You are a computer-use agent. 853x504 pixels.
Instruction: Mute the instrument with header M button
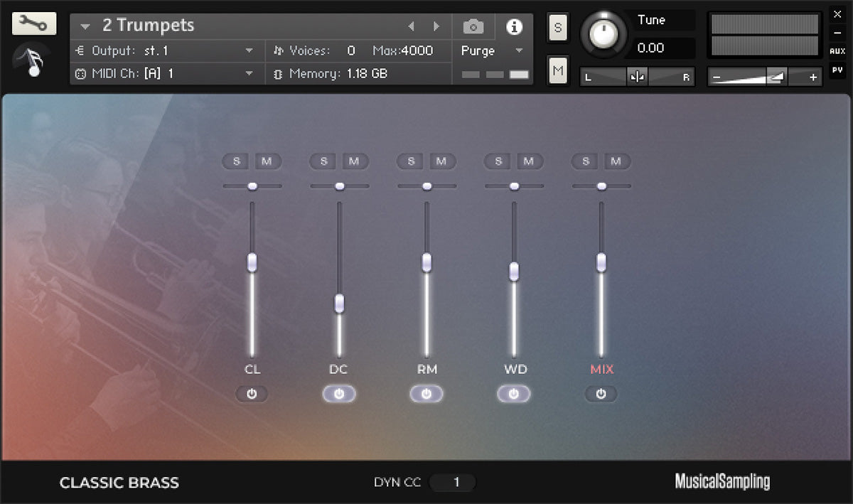coord(558,70)
